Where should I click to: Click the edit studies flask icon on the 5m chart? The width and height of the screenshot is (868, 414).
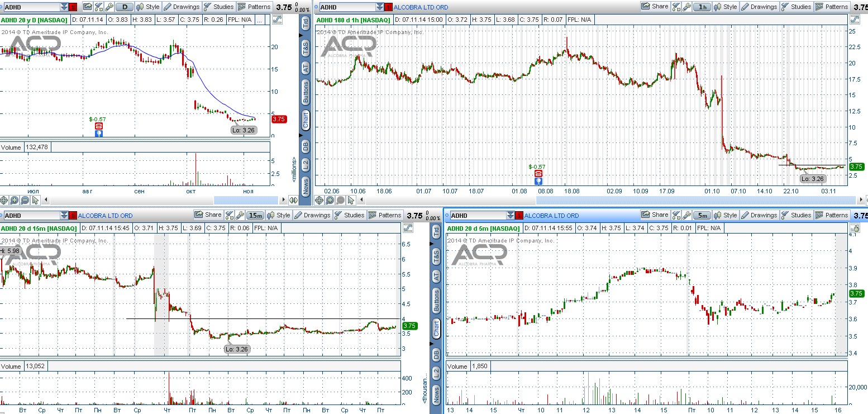[676, 215]
